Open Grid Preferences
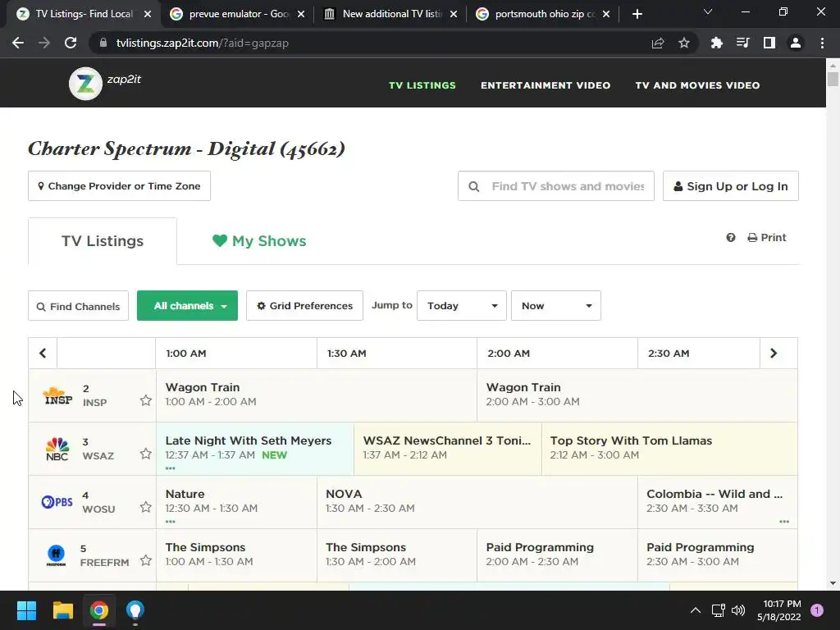Viewport: 840px width, 630px height. pyautogui.click(x=305, y=306)
